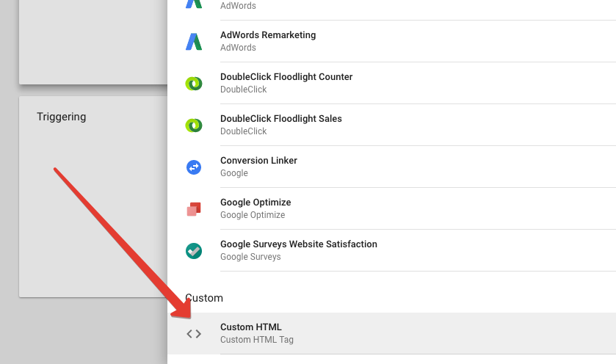Click the DoubleClick Floodlight Counter icon
This screenshot has width=616, height=364.
194,83
